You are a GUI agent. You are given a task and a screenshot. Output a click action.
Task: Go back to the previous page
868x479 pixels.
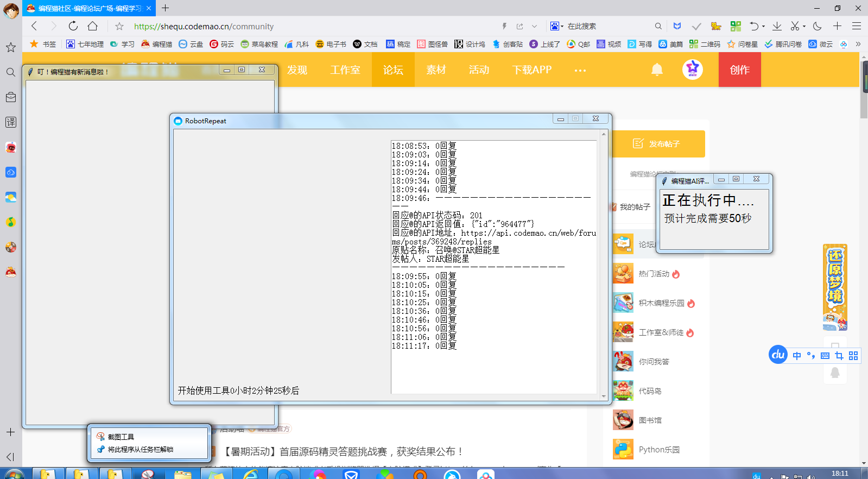tap(34, 26)
